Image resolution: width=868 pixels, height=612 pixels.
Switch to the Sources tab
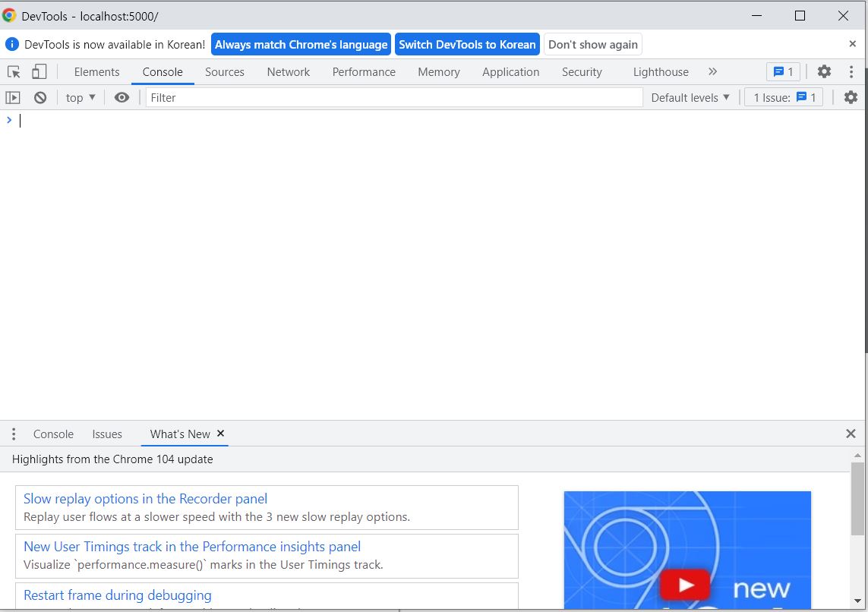pos(225,72)
